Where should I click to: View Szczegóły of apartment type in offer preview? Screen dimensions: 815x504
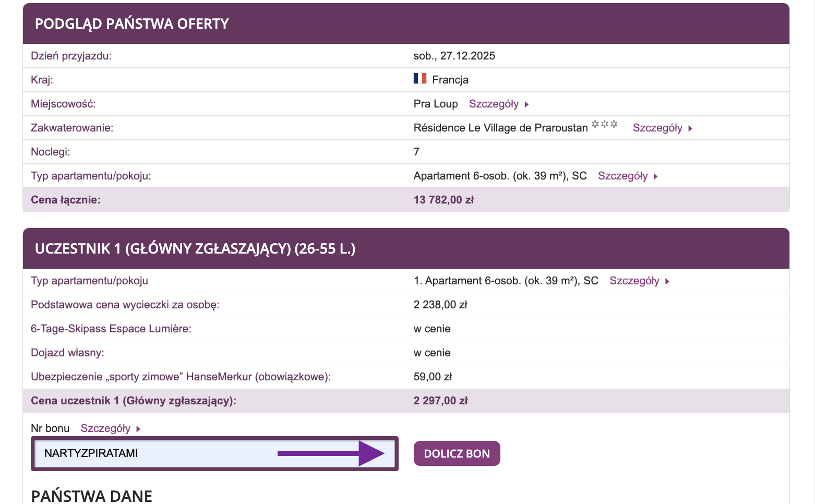click(x=622, y=176)
